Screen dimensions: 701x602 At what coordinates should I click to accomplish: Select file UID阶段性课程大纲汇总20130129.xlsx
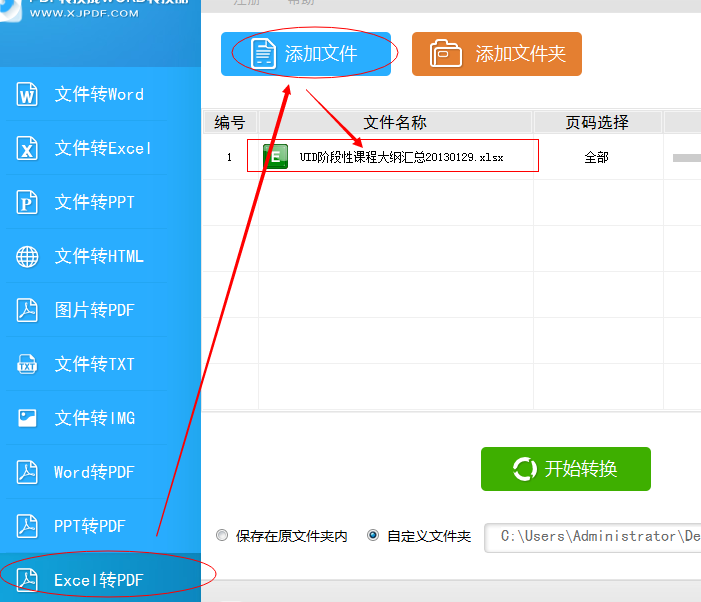401,157
